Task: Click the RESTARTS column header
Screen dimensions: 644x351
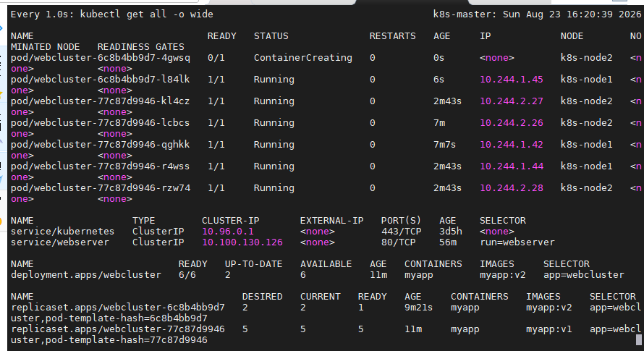Action: [x=393, y=36]
